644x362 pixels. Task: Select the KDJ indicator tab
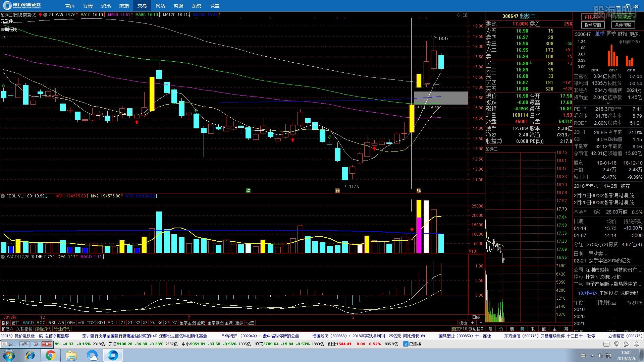tap(101, 323)
